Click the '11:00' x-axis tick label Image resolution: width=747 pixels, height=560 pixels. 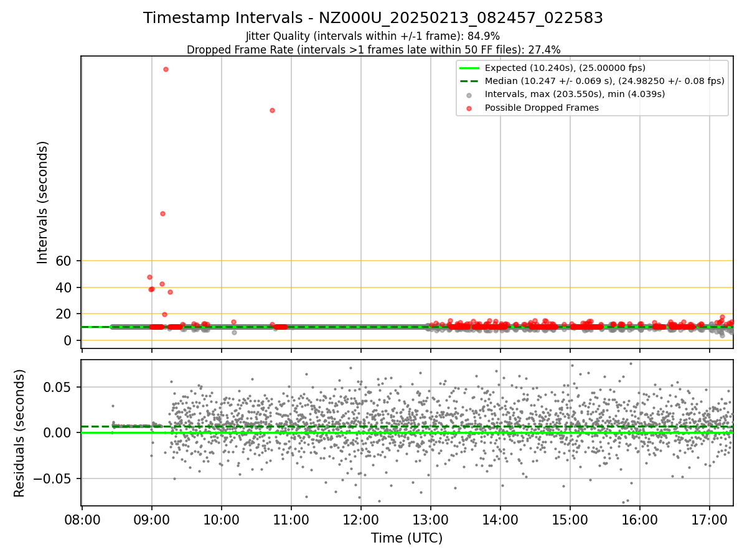click(x=291, y=520)
